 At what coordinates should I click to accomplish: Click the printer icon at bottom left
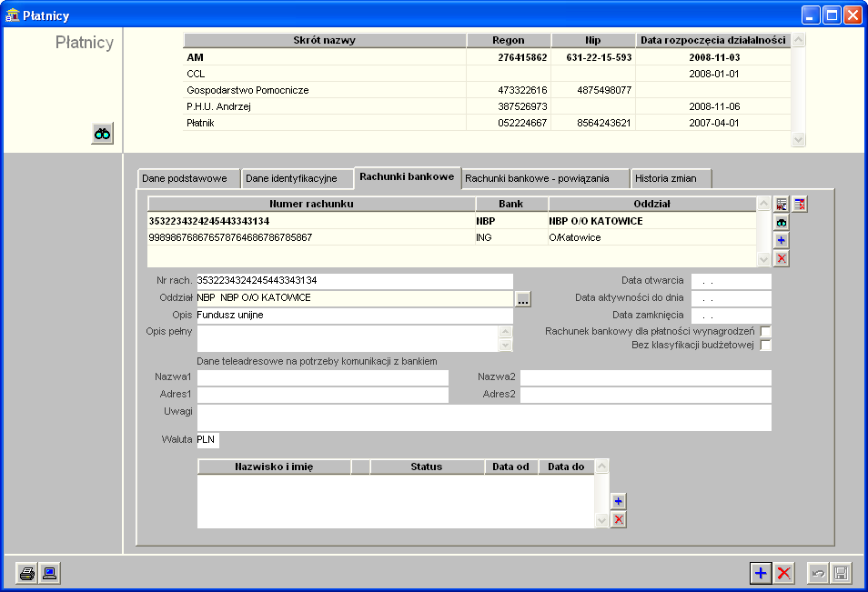tap(26, 573)
